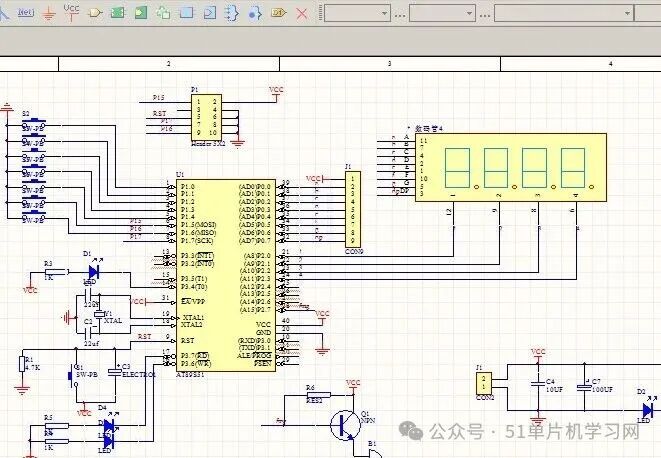Click the ALE/PROG pin label on U1
661x458 pixels.
(254, 356)
